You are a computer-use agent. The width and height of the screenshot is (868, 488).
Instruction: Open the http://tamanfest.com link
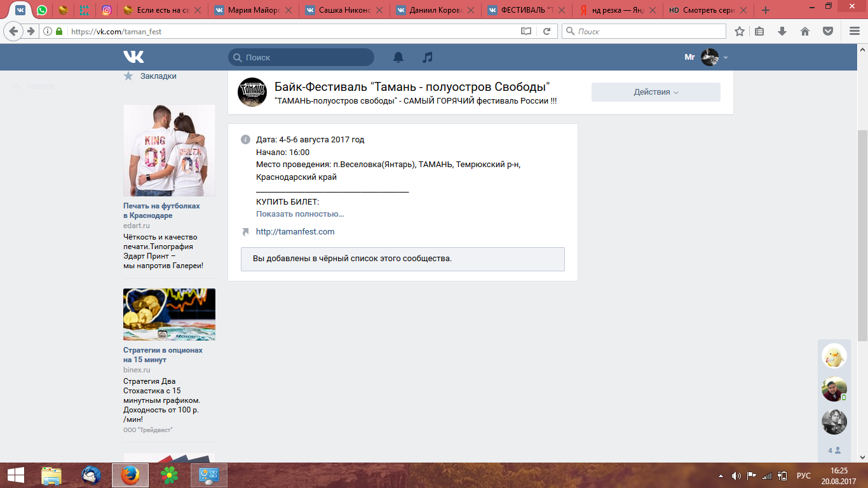[295, 232]
